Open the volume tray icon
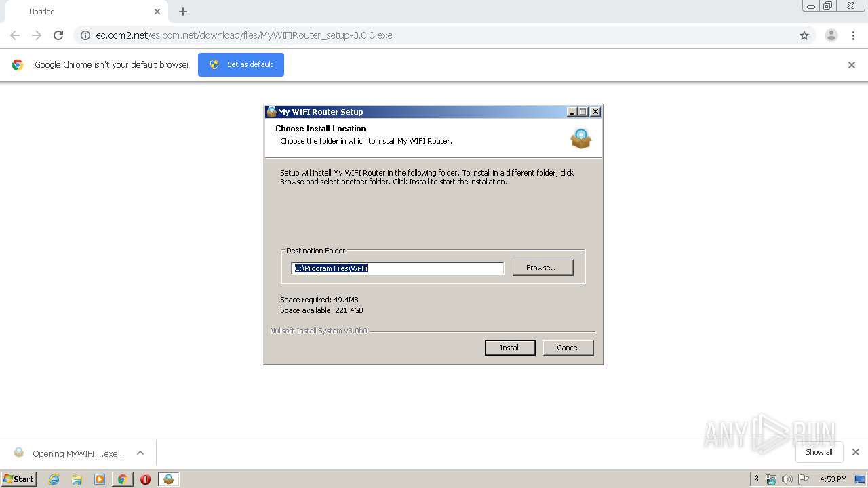This screenshot has width=868, height=488. pyautogui.click(x=787, y=479)
